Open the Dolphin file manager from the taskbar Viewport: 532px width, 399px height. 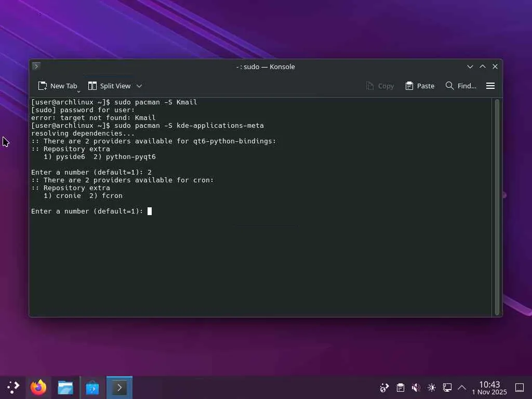pyautogui.click(x=65, y=388)
